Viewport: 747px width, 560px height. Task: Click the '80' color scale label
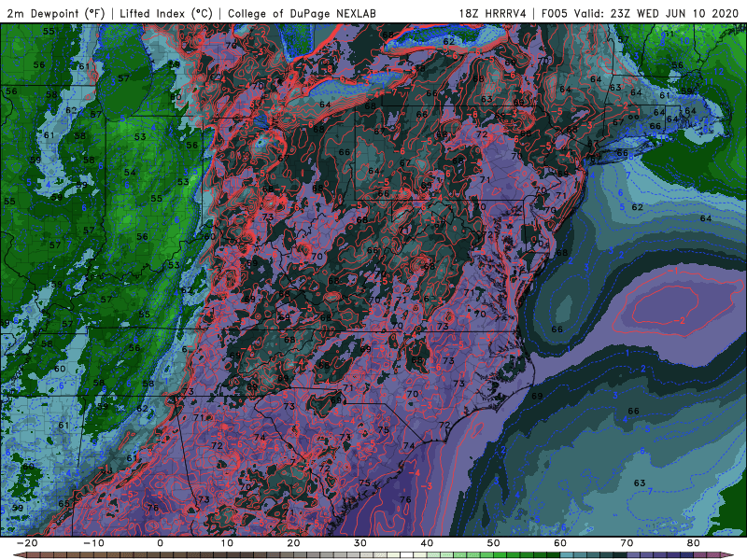click(694, 543)
